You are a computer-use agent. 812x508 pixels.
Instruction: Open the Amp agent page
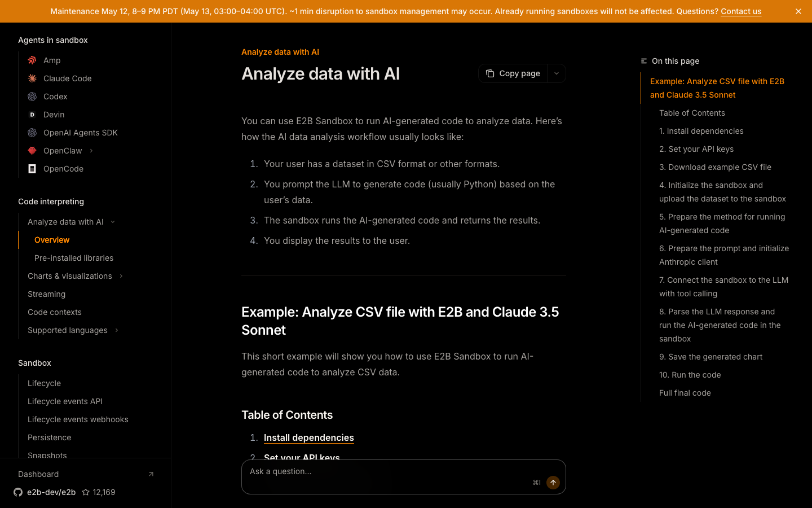pos(52,60)
